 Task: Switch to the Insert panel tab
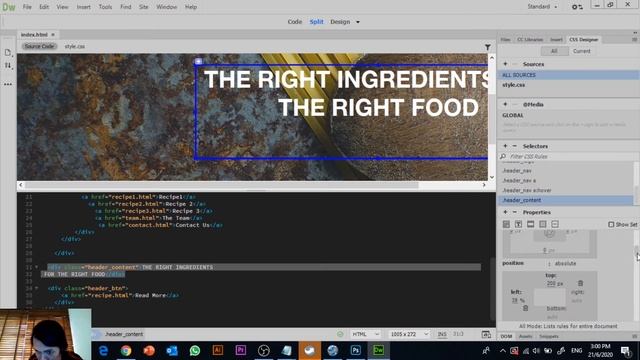click(556, 40)
